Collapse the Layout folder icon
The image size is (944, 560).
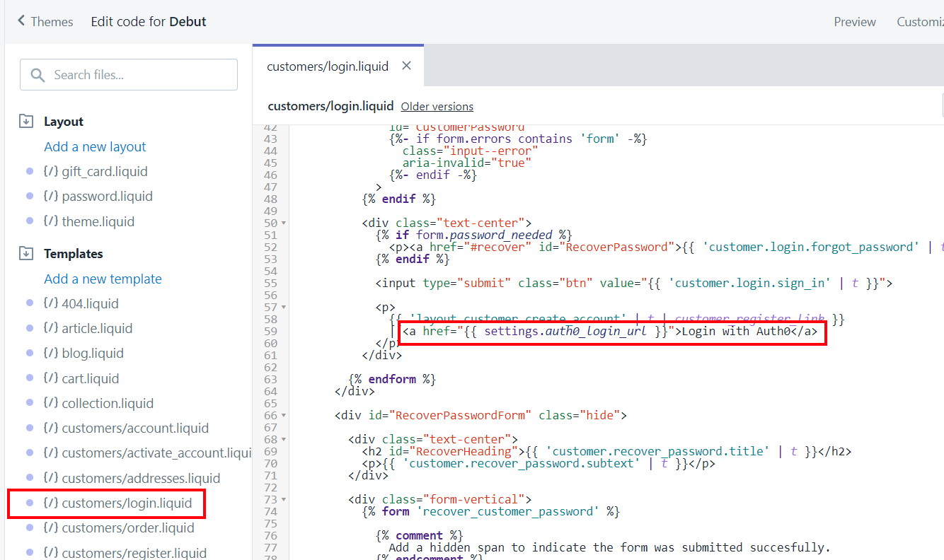[x=26, y=122]
